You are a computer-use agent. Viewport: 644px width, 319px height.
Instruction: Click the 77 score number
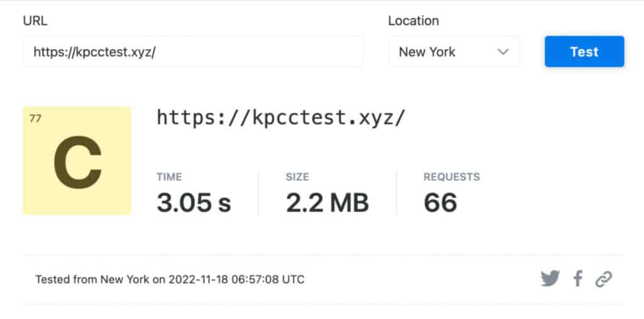[35, 119]
